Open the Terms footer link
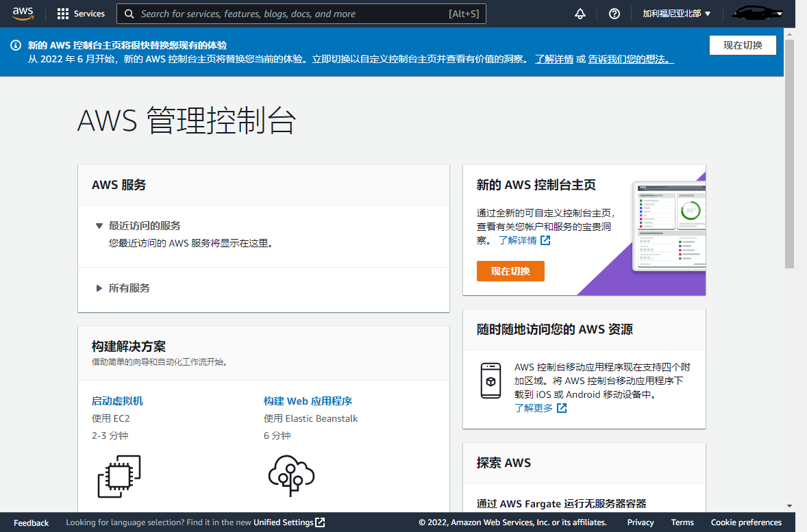This screenshot has height=532, width=807. pyautogui.click(x=682, y=522)
